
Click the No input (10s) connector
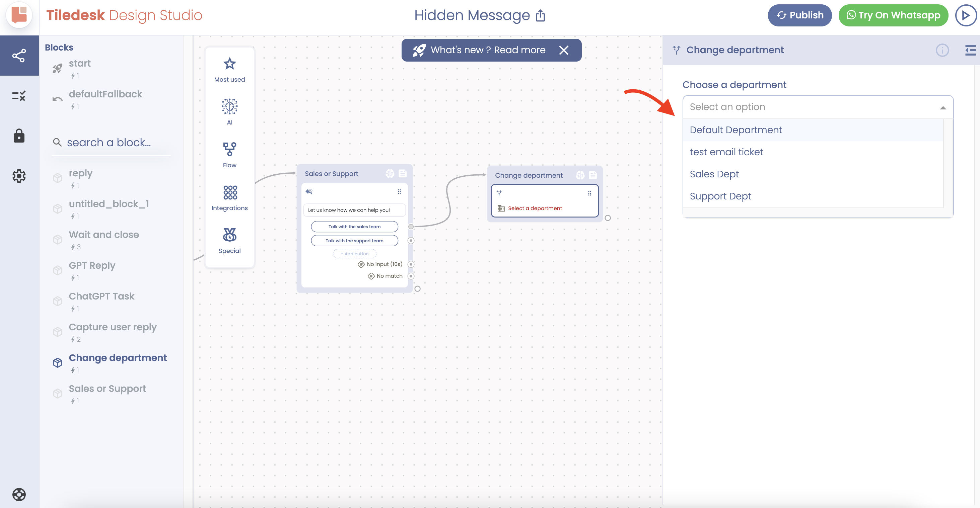click(x=411, y=264)
